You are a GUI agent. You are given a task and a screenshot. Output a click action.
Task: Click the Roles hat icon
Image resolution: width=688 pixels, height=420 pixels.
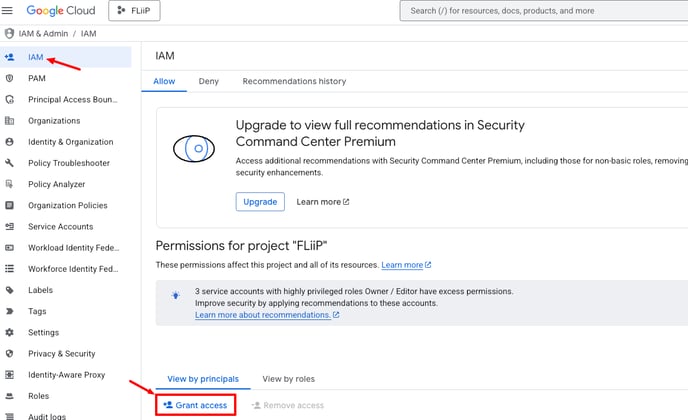[9, 396]
